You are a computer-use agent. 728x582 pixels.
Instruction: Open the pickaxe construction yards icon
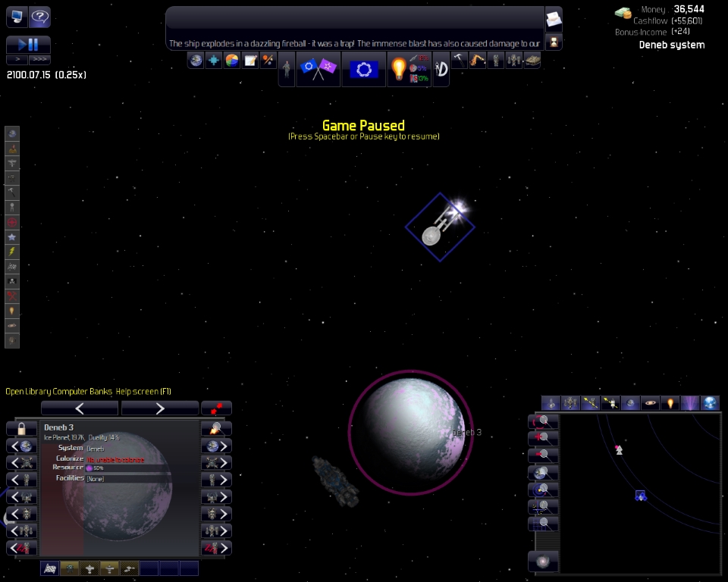[460, 61]
